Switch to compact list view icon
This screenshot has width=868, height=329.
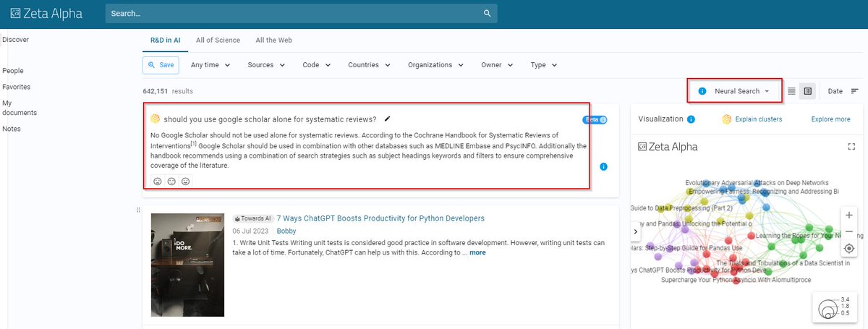click(x=791, y=91)
